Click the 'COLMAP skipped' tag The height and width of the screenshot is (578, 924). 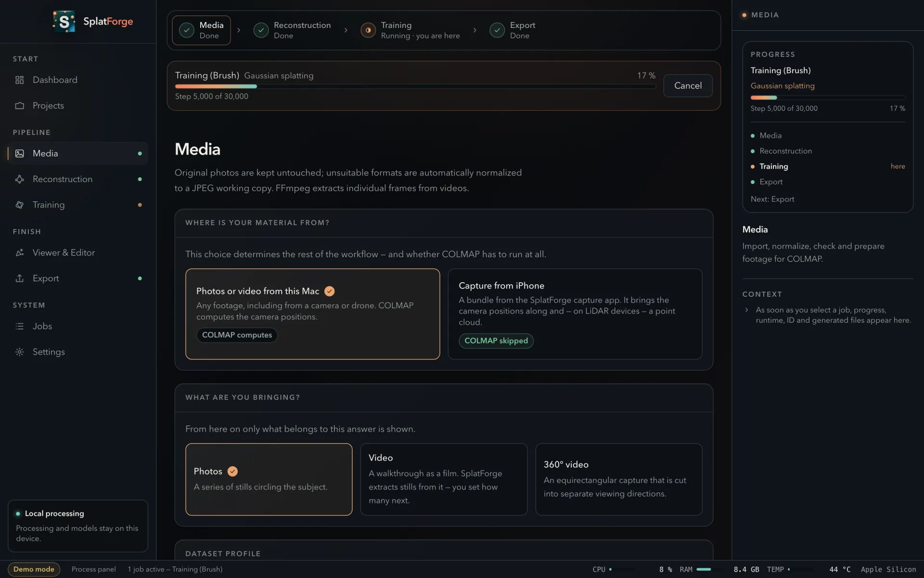click(x=496, y=341)
